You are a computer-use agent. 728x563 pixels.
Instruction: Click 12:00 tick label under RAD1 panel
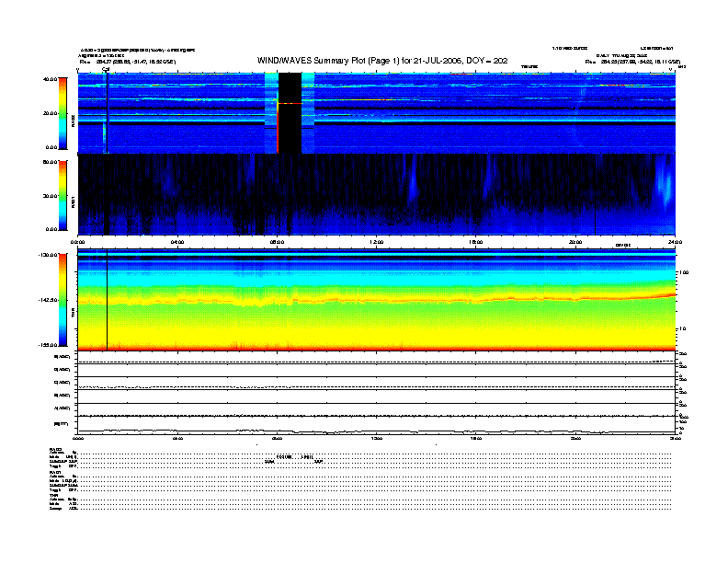(377, 242)
